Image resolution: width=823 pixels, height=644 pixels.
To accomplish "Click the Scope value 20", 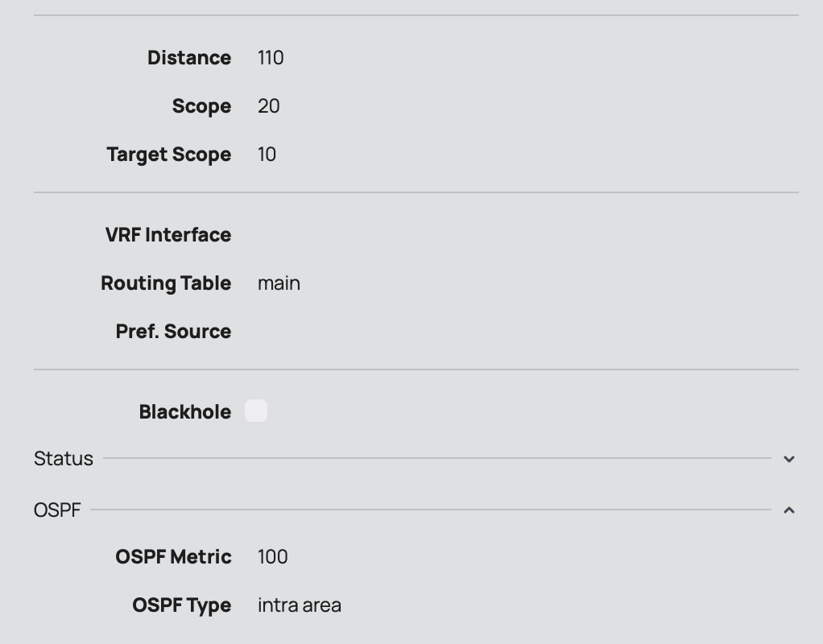I will [x=269, y=106].
